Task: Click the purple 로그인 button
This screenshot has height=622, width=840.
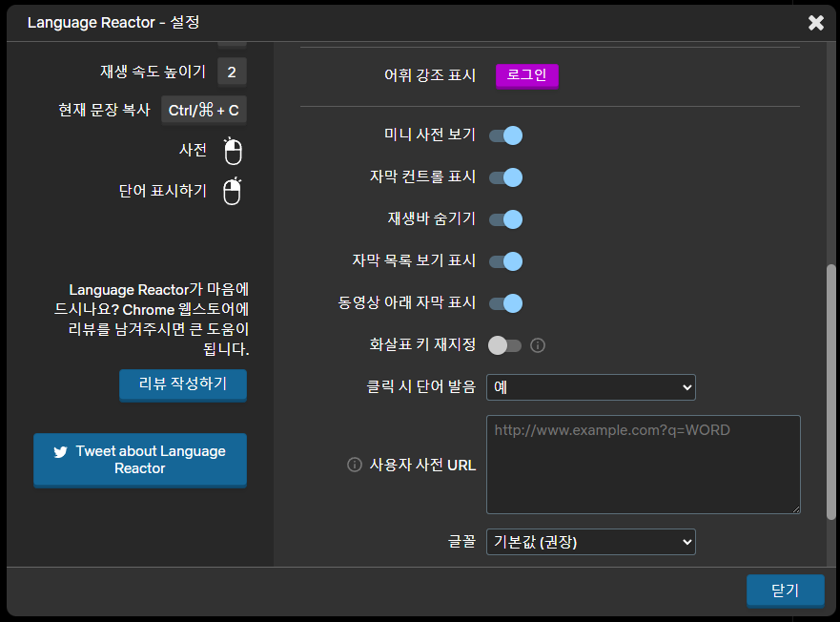Action: (x=527, y=75)
